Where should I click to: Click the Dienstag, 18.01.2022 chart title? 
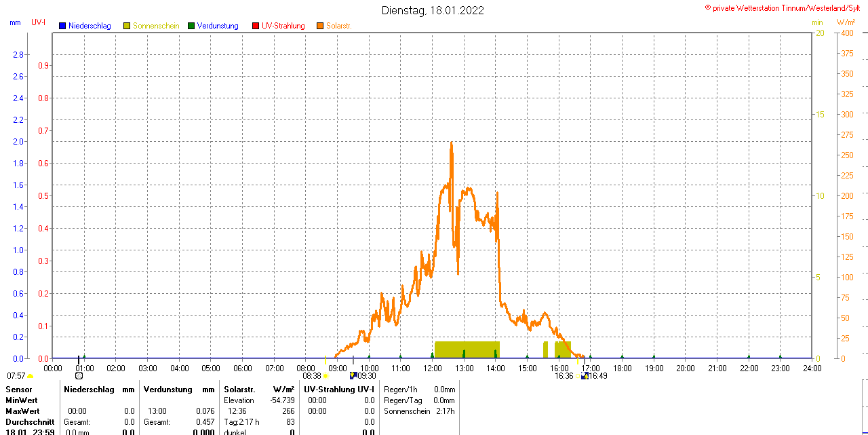pos(433,10)
